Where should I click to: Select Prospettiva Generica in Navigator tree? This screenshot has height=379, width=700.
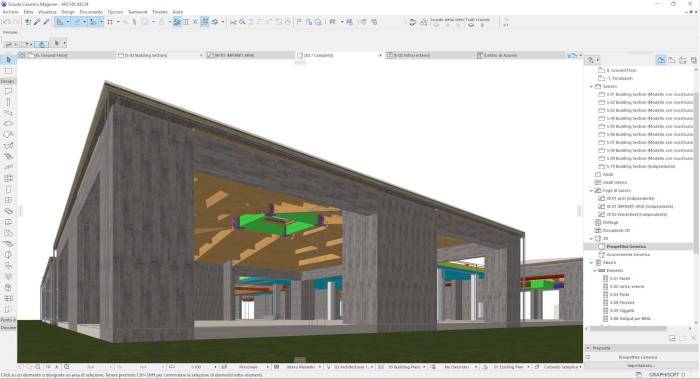pos(626,246)
